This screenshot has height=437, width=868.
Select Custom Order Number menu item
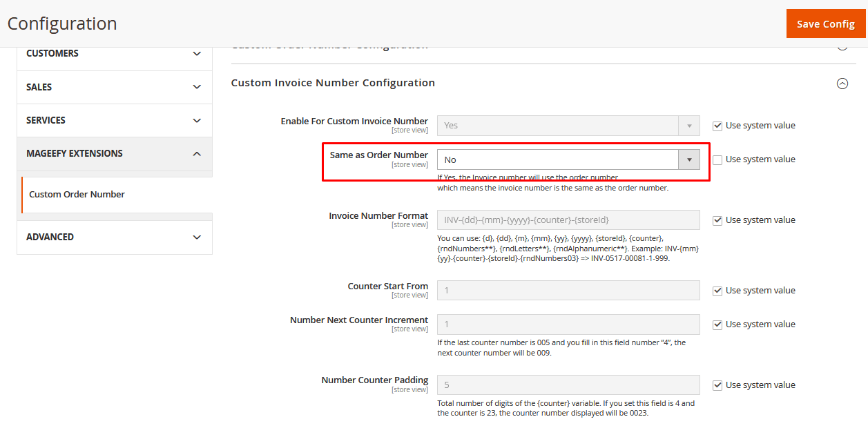(77, 195)
